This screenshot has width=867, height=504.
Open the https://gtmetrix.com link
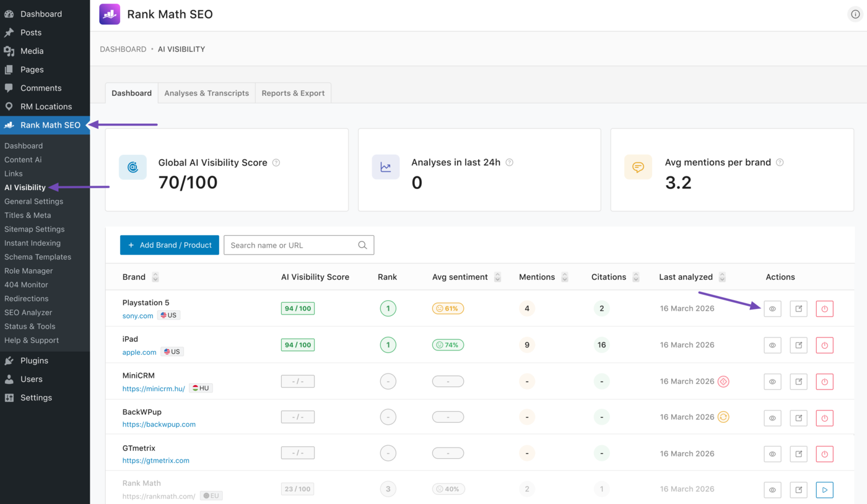click(156, 461)
